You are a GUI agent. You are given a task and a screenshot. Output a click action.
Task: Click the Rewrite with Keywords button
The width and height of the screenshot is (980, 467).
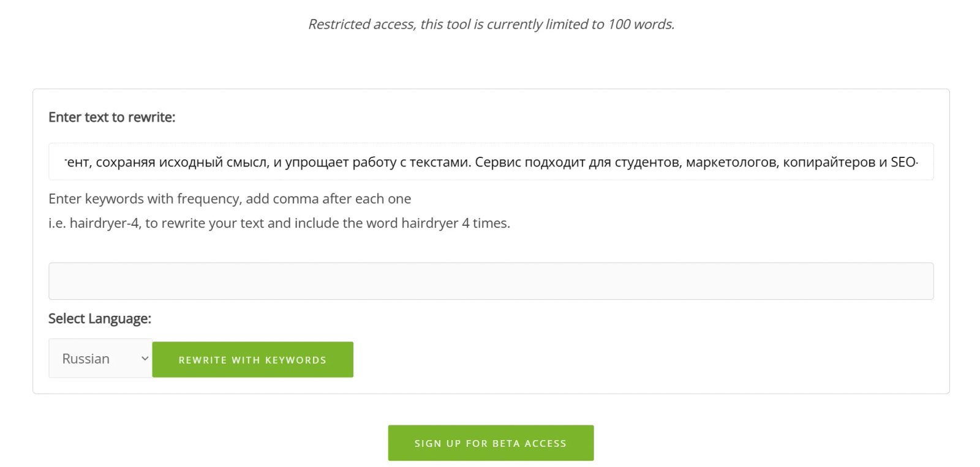point(252,359)
